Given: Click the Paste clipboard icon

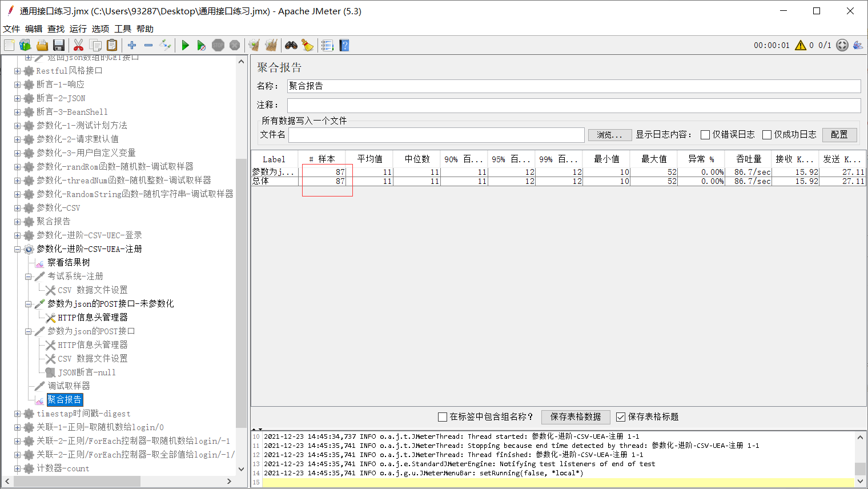Looking at the screenshot, I should tap(112, 45).
